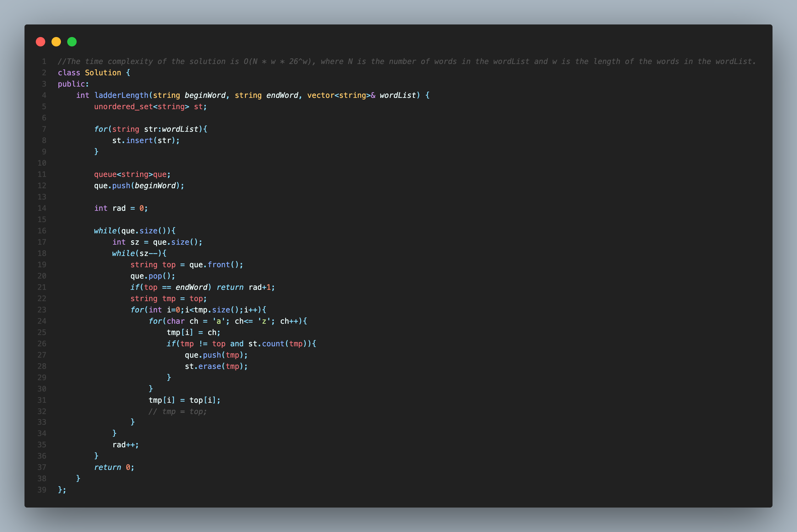This screenshot has width=797, height=532.
Task: Click the st.count(tmp) condition
Action: click(277, 344)
